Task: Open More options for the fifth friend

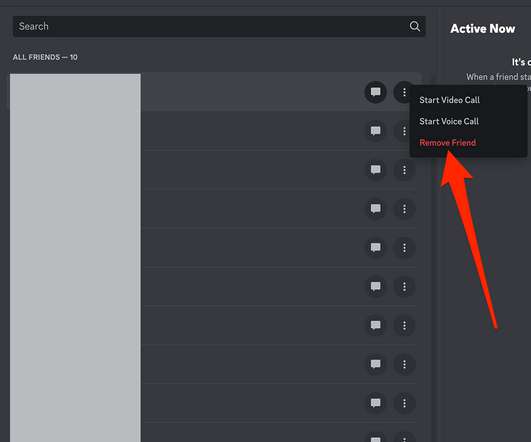Action: (404, 248)
